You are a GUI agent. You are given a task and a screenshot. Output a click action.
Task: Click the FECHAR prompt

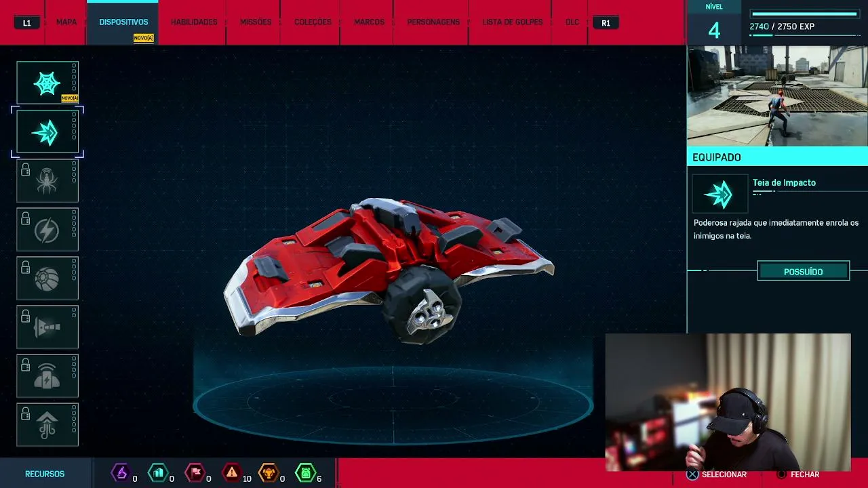(x=805, y=474)
